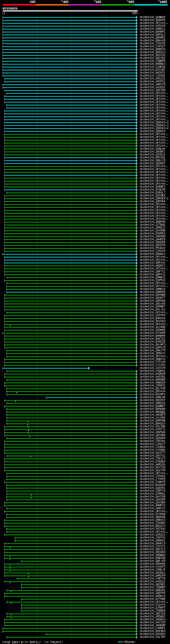Open hit UniRef100_Q8H852
This screenshot has width=170, height=644.
[x=152, y=38]
